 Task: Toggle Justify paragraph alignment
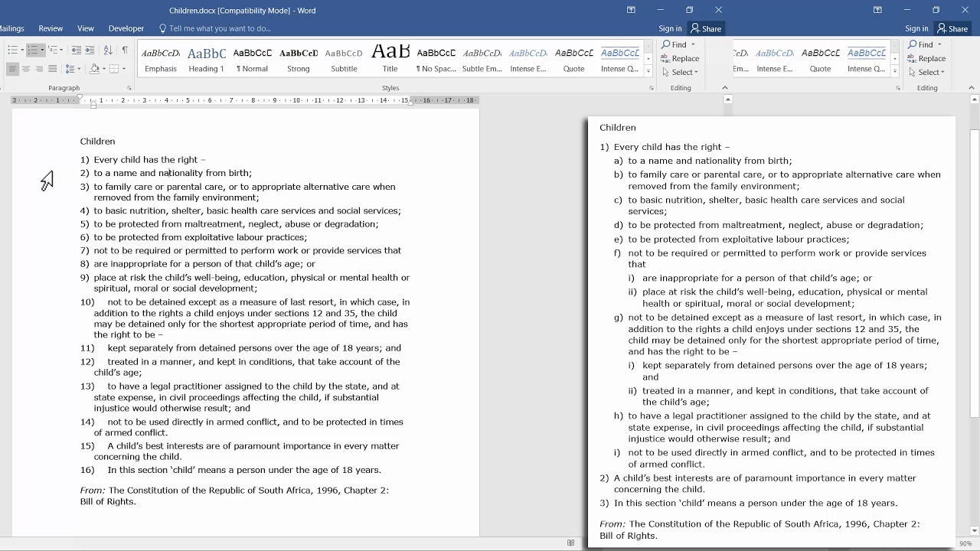pyautogui.click(x=52, y=69)
